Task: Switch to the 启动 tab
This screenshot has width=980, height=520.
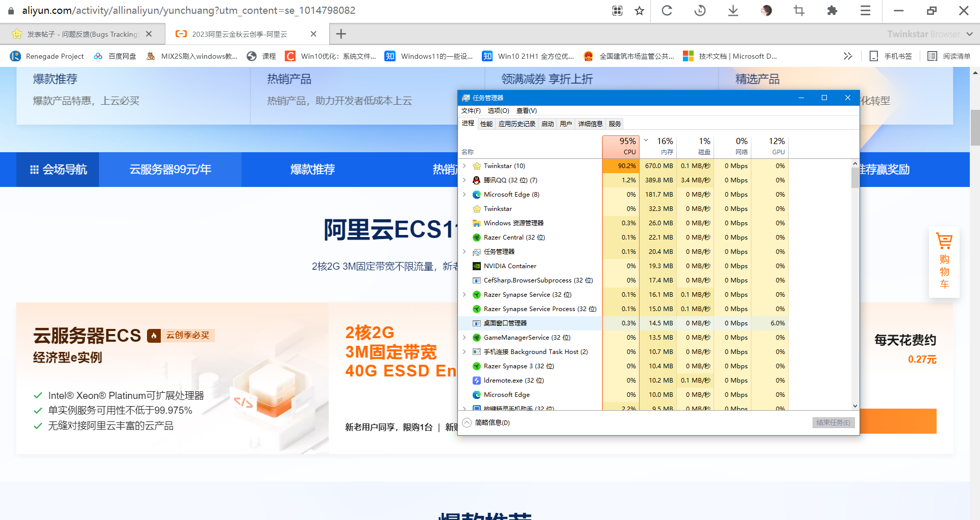Action: coord(548,124)
